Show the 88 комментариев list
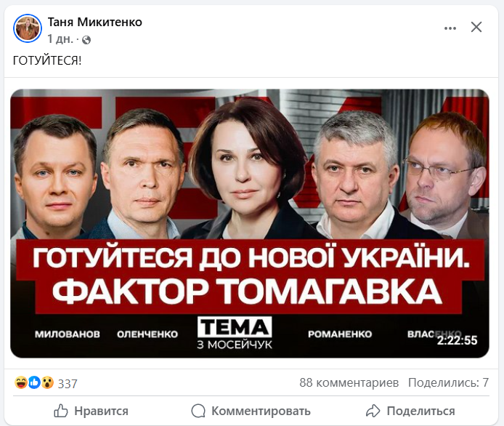Image resolution: width=504 pixels, height=426 pixels. point(349,383)
